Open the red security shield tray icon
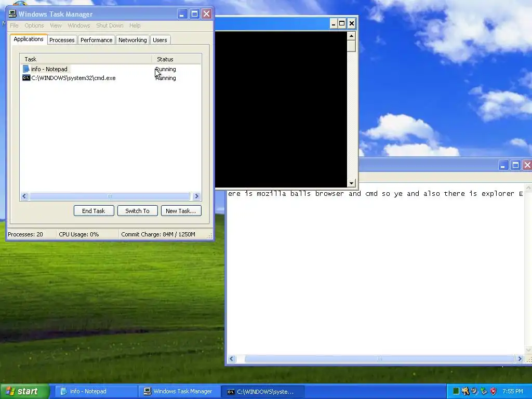532x399 pixels. click(494, 391)
